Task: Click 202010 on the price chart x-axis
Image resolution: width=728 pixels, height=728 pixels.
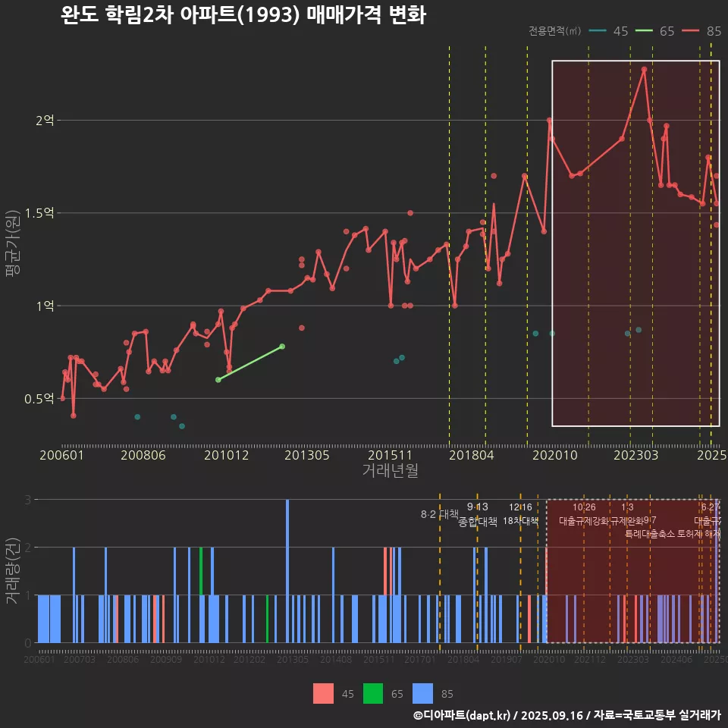Action: 555,455
